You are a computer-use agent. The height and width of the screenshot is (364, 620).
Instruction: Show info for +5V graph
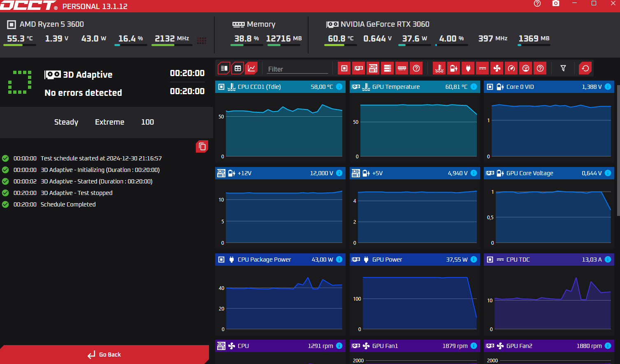coord(474,173)
